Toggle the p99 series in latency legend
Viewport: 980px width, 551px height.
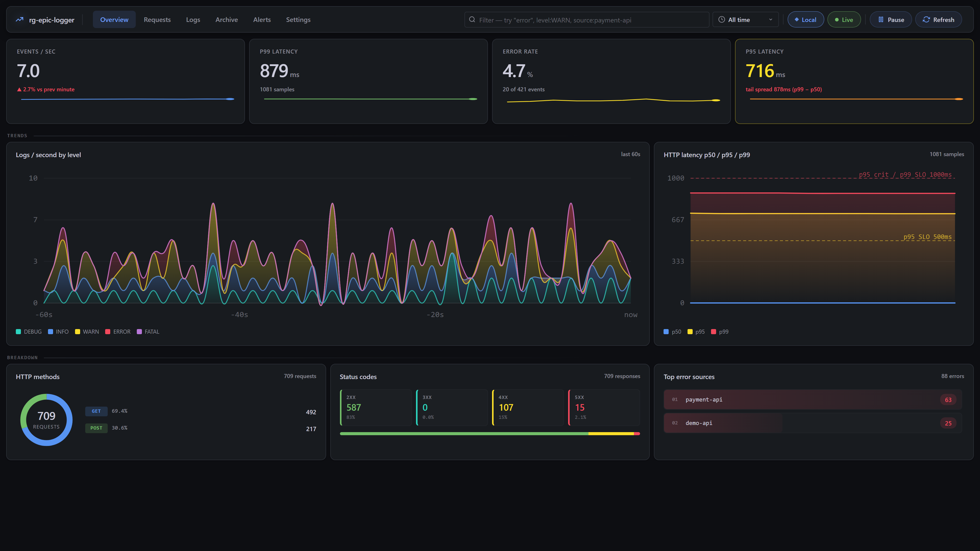pyautogui.click(x=720, y=332)
